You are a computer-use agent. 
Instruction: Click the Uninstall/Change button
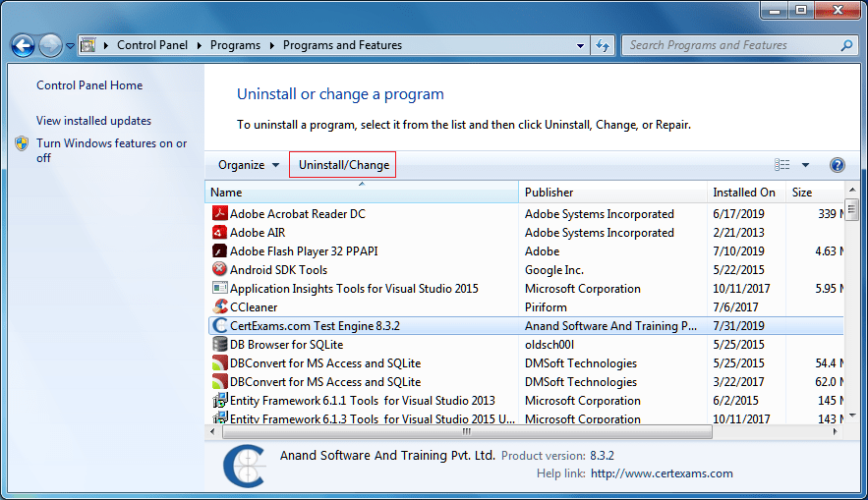[343, 165]
